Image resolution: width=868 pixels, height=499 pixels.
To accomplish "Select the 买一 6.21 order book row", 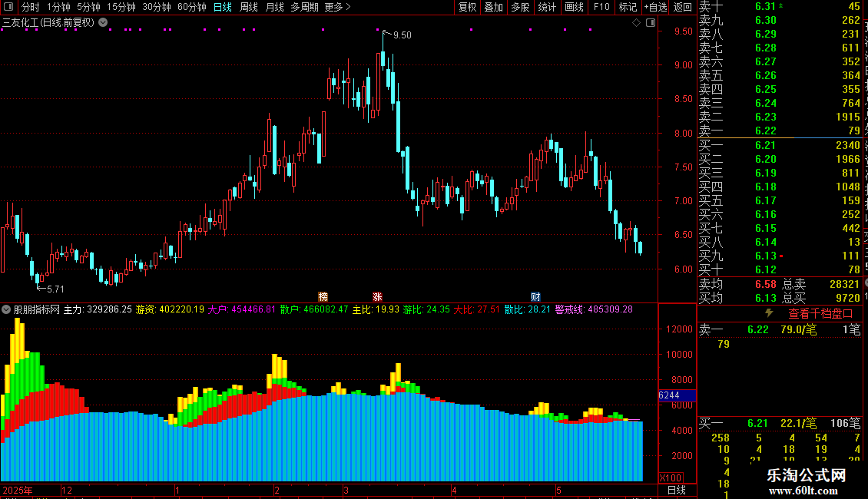I will (780, 145).
